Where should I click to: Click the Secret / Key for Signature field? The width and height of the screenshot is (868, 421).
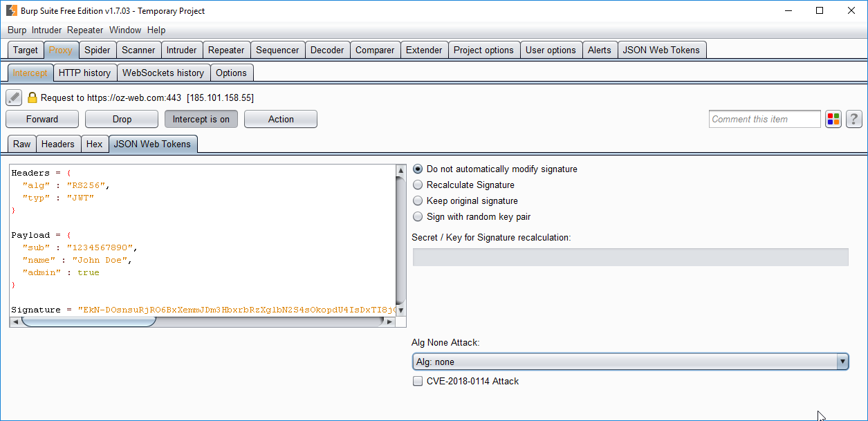click(630, 257)
